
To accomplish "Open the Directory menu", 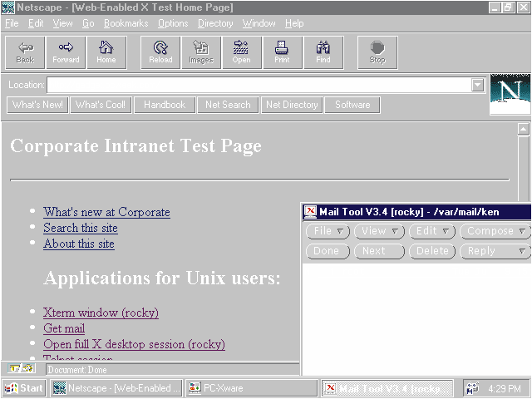I will (215, 23).
